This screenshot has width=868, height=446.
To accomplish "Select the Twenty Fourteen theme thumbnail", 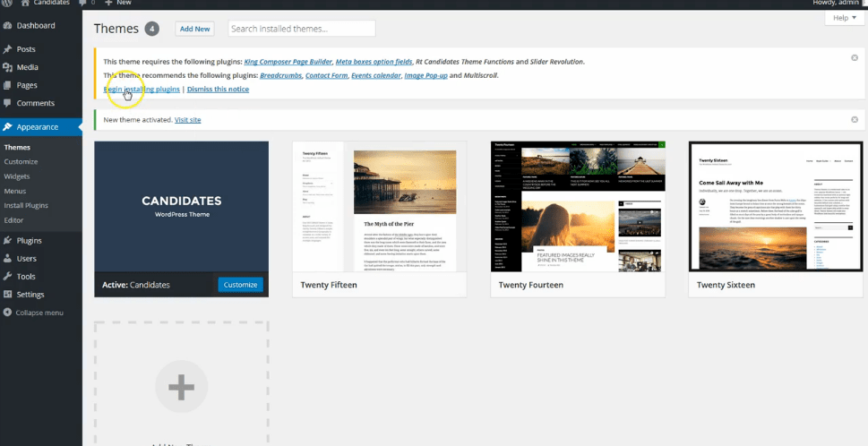I will [578, 206].
